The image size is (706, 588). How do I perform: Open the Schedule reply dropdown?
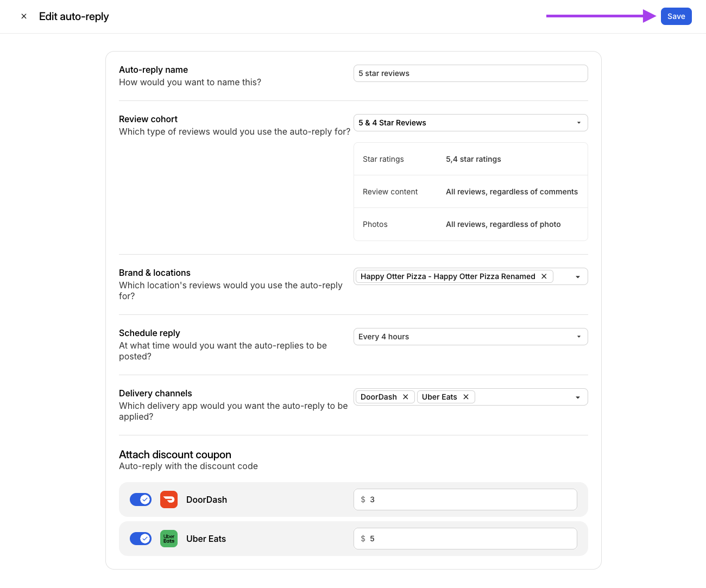click(470, 337)
